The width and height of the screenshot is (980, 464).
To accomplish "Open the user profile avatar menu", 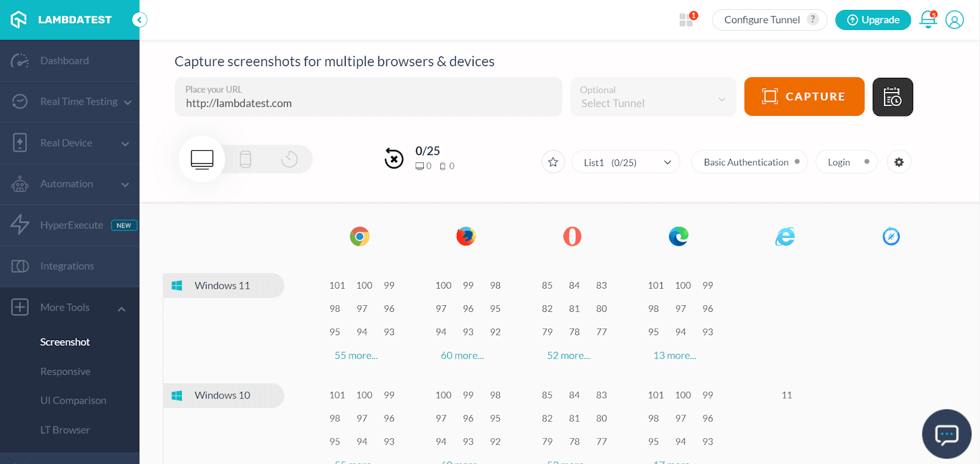I will pos(954,20).
